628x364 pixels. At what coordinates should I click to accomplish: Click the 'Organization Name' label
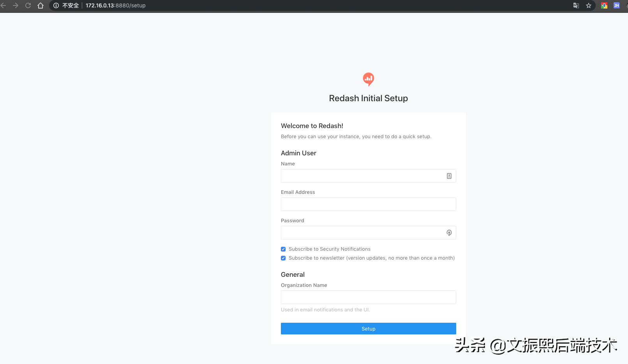(304, 285)
